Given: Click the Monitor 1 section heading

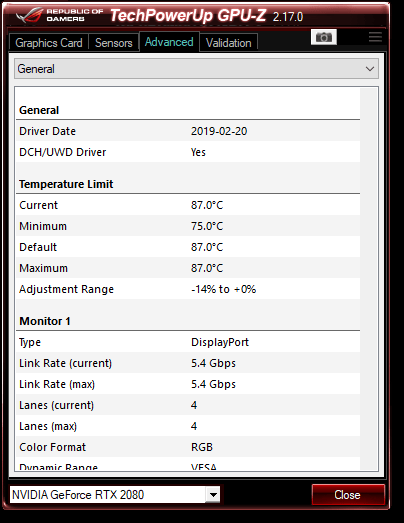Looking at the screenshot, I should (x=45, y=321).
